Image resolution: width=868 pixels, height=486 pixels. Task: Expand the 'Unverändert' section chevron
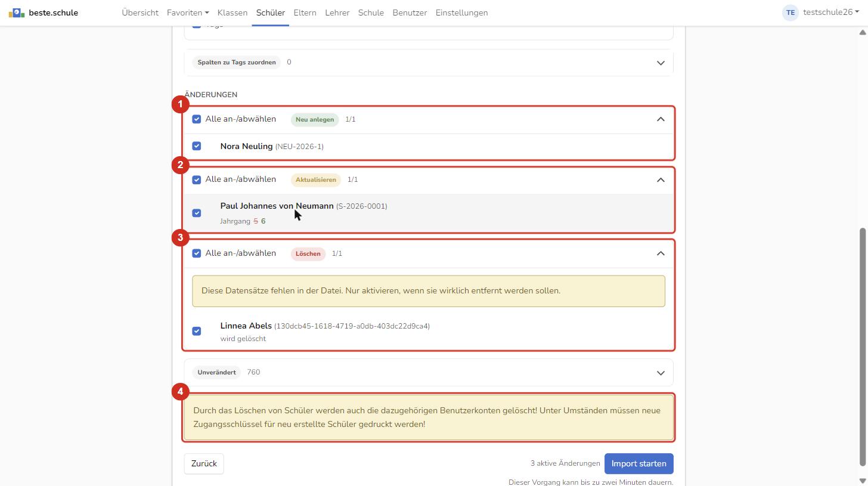[x=661, y=373]
